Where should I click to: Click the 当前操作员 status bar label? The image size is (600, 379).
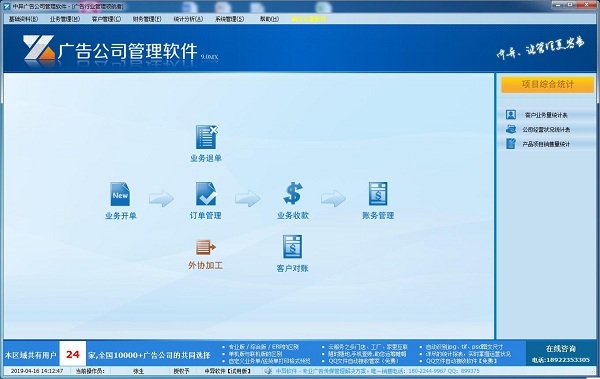[90, 371]
